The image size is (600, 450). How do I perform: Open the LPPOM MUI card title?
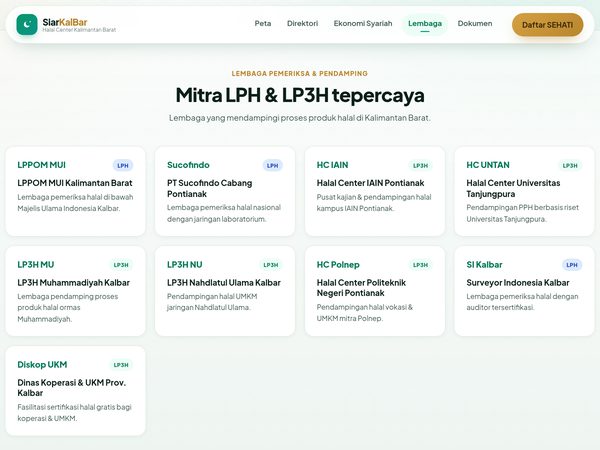41,165
